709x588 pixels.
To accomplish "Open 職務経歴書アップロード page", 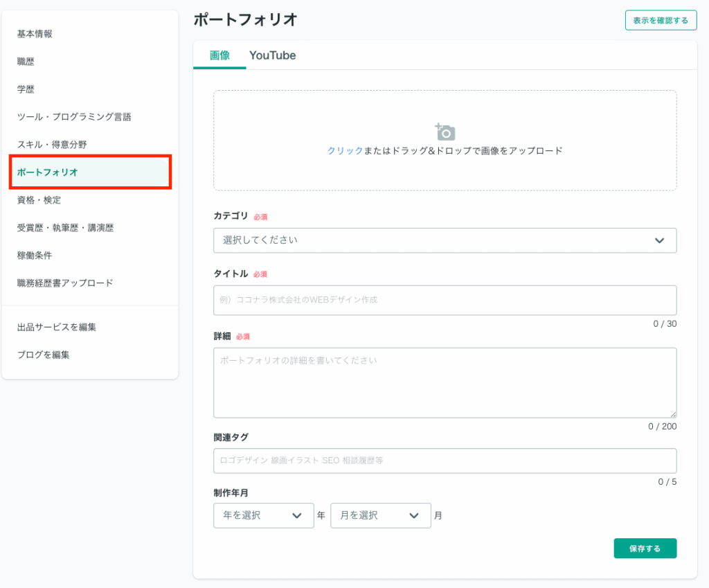I will click(x=65, y=283).
